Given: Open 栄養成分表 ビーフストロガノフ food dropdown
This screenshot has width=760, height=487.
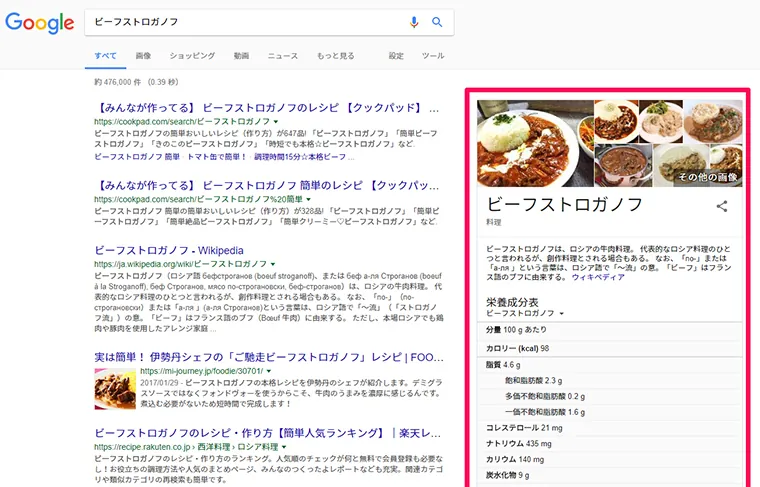Looking at the screenshot, I should click(525, 314).
